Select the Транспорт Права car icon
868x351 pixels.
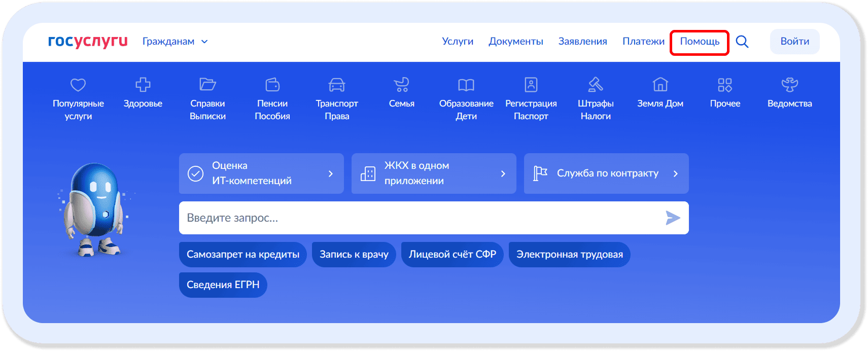pos(337,85)
